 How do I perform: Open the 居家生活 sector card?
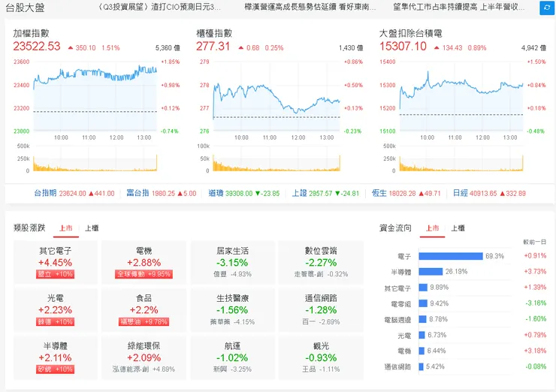pyautogui.click(x=233, y=262)
